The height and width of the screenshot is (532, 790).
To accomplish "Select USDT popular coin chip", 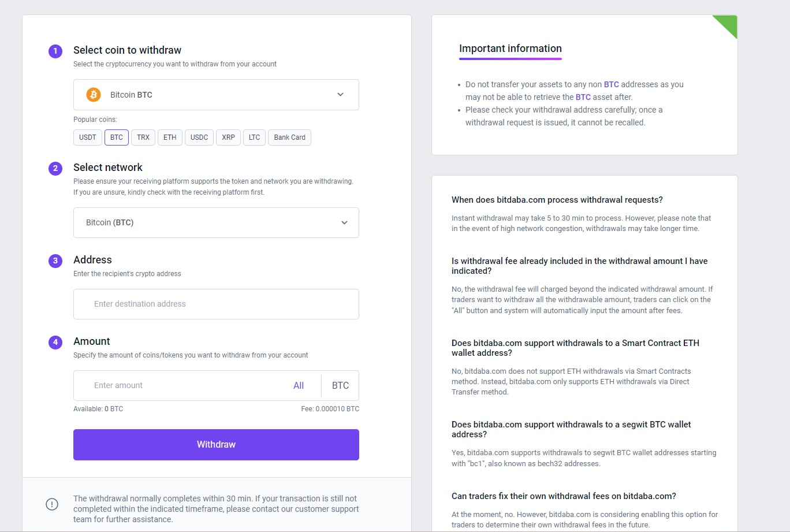I will pyautogui.click(x=88, y=137).
